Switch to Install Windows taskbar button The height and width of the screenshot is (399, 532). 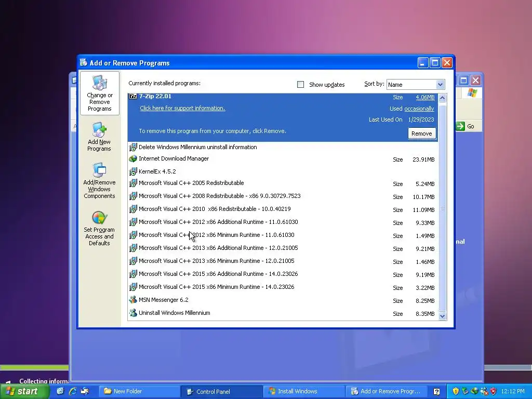304,391
